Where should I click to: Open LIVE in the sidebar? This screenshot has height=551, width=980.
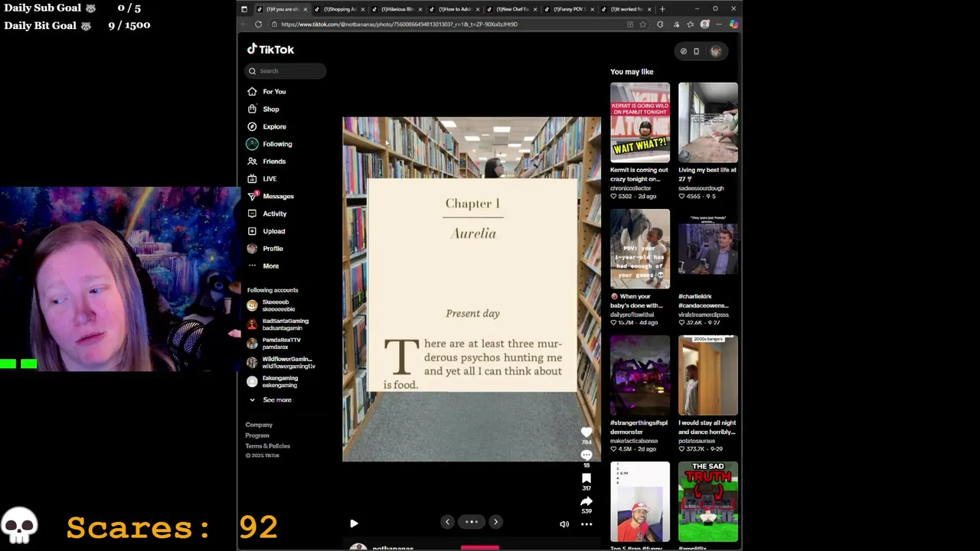click(x=262, y=179)
